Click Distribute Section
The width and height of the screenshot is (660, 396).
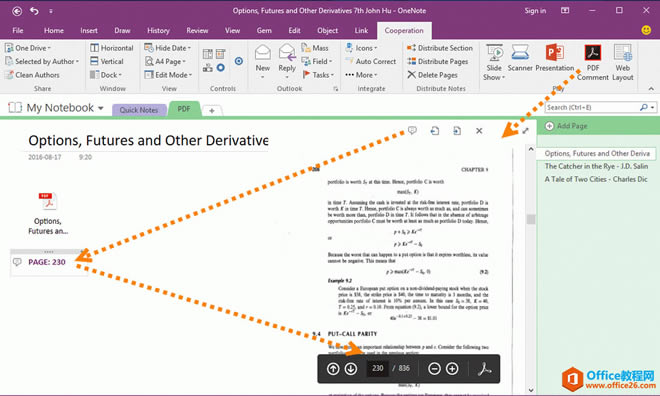440,48
